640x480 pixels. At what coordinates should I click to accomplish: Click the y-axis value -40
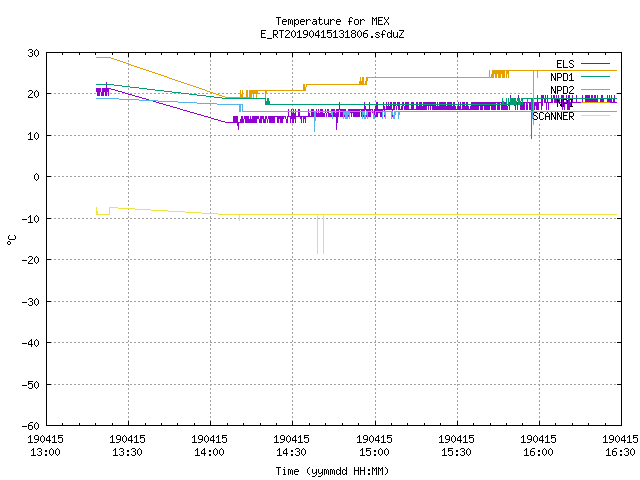[x=31, y=343]
